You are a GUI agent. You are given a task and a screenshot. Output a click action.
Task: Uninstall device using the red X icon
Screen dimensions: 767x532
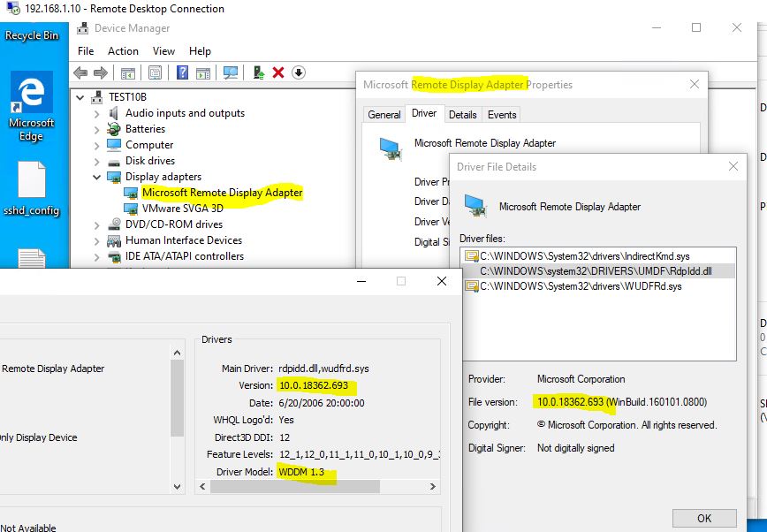(278, 73)
